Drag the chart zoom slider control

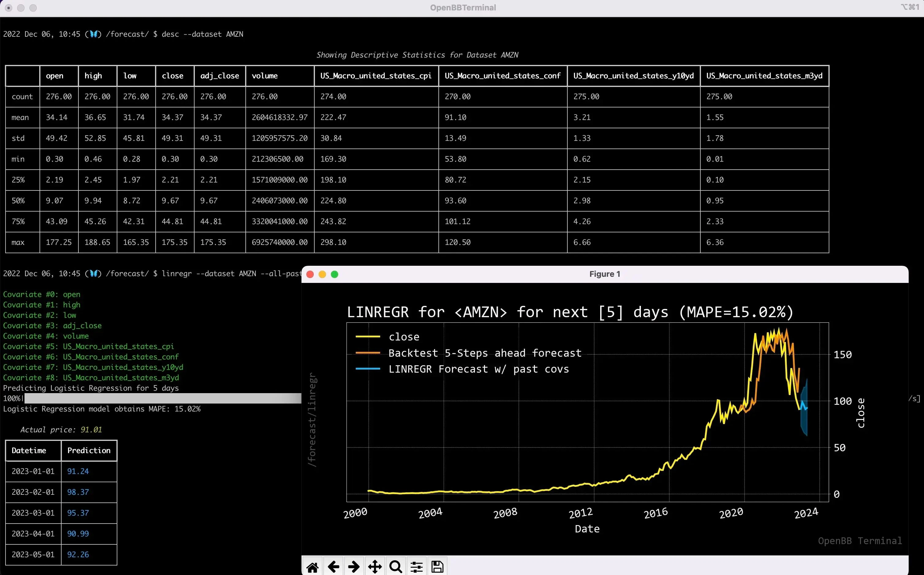coord(416,566)
